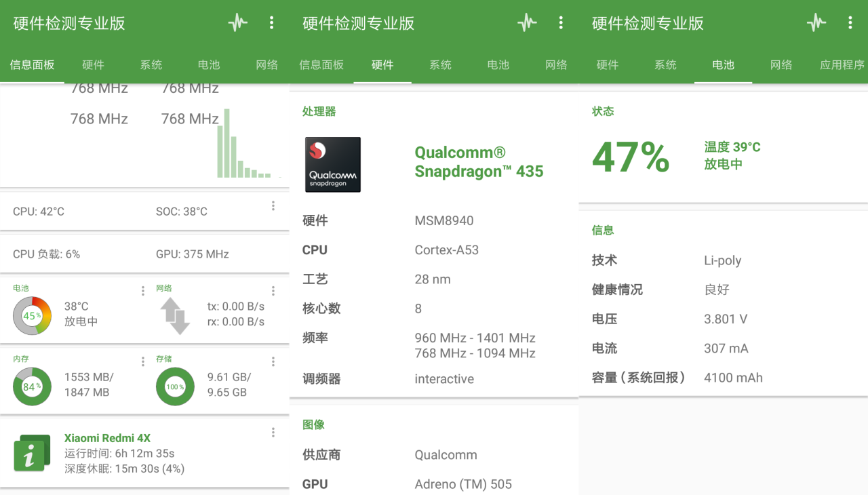Image resolution: width=868 pixels, height=495 pixels.
Task: Switch to 网络 tab on battery status screen
Action: point(782,65)
